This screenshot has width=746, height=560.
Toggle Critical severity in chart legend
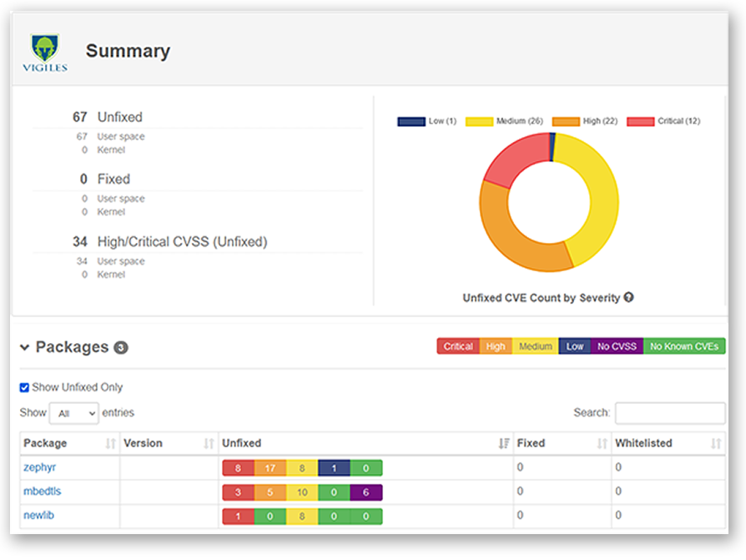pyautogui.click(x=640, y=121)
